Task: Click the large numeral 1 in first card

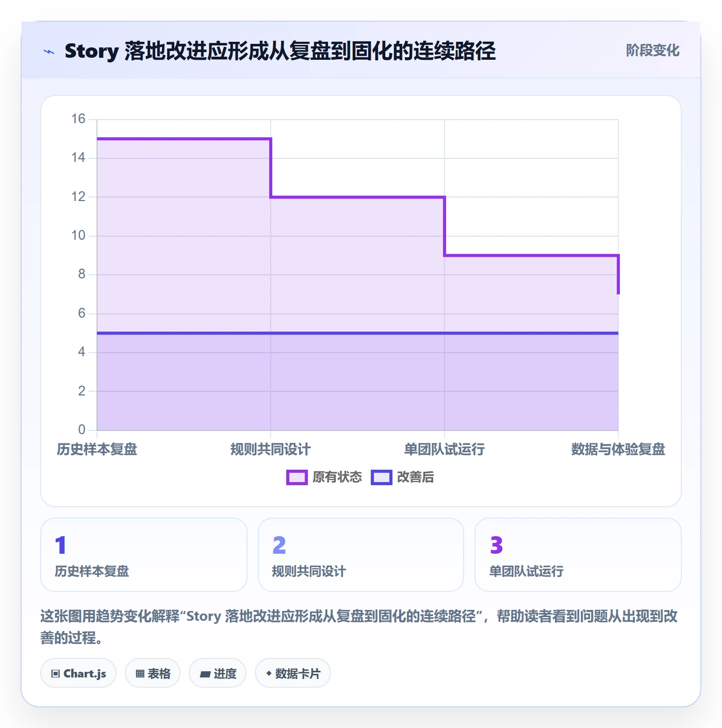Action: click(61, 545)
